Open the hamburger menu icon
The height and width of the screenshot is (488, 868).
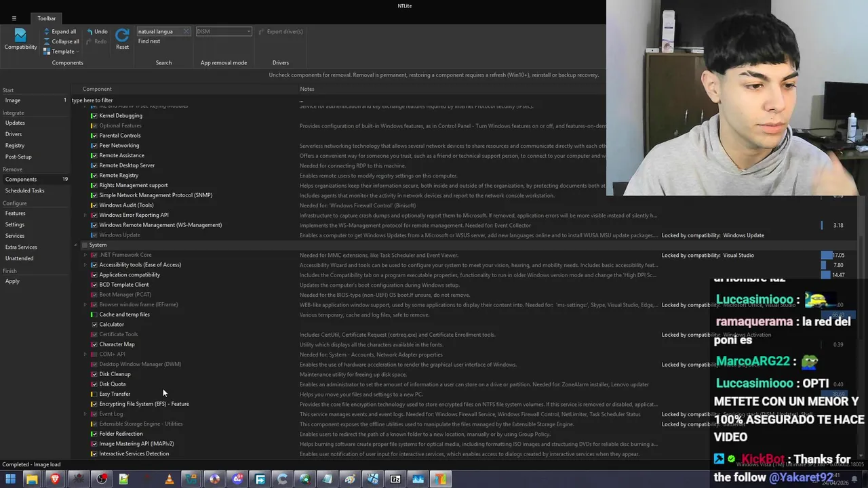(14, 18)
